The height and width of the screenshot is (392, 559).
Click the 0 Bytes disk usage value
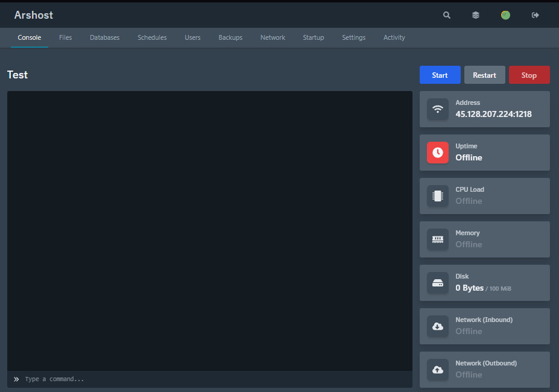pos(469,288)
